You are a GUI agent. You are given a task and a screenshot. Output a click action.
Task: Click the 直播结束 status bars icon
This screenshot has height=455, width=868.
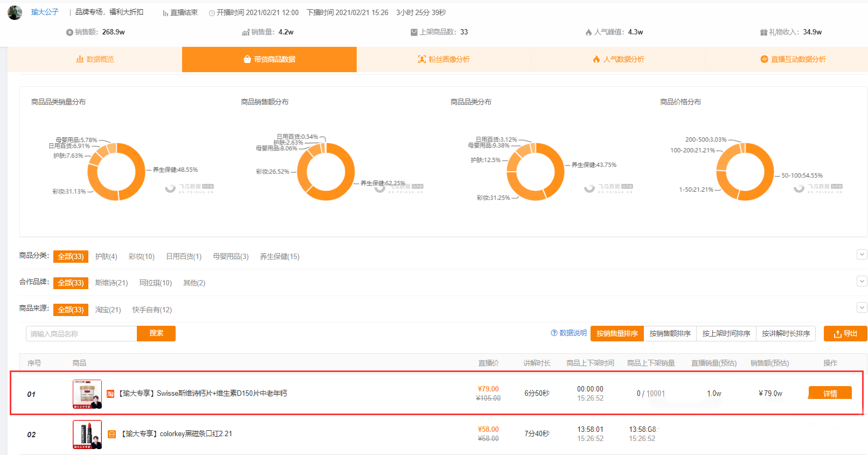pos(165,12)
